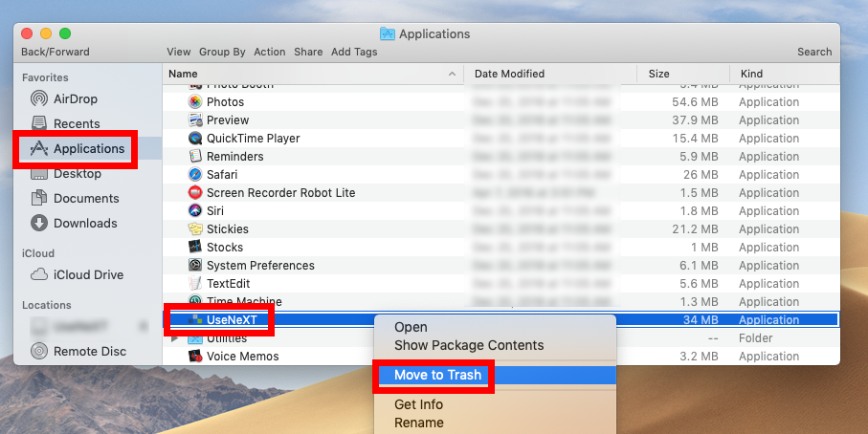Click the QuickTime Player name text
This screenshot has width=868, height=434.
(253, 139)
